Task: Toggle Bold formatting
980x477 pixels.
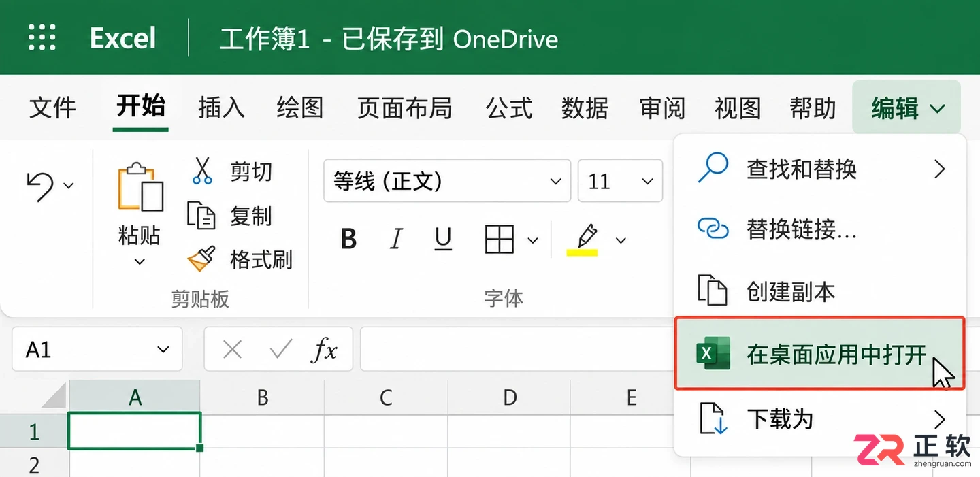Action: [348, 240]
